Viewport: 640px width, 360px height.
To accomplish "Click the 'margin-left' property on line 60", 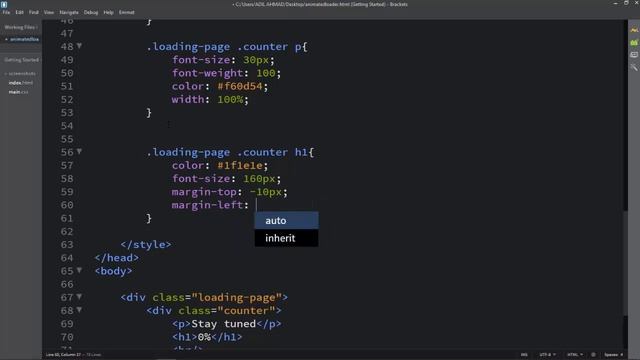I will 207,205.
